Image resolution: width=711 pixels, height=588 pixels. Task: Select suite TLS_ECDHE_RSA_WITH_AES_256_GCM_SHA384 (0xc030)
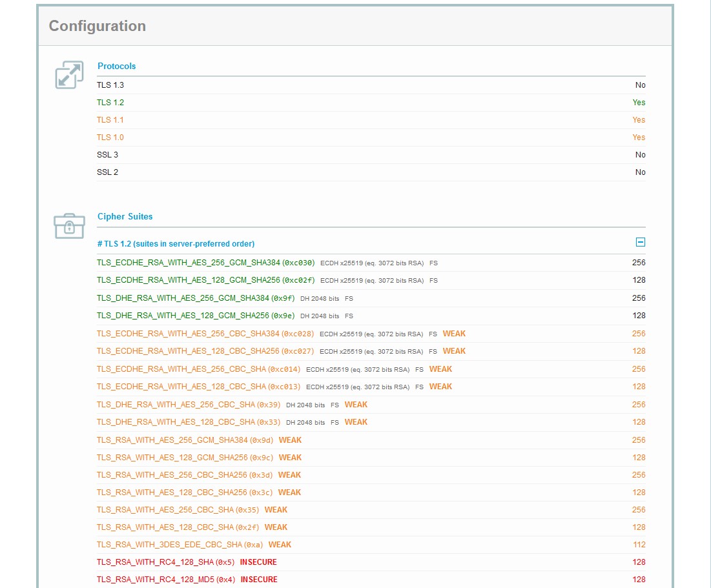[205, 263]
